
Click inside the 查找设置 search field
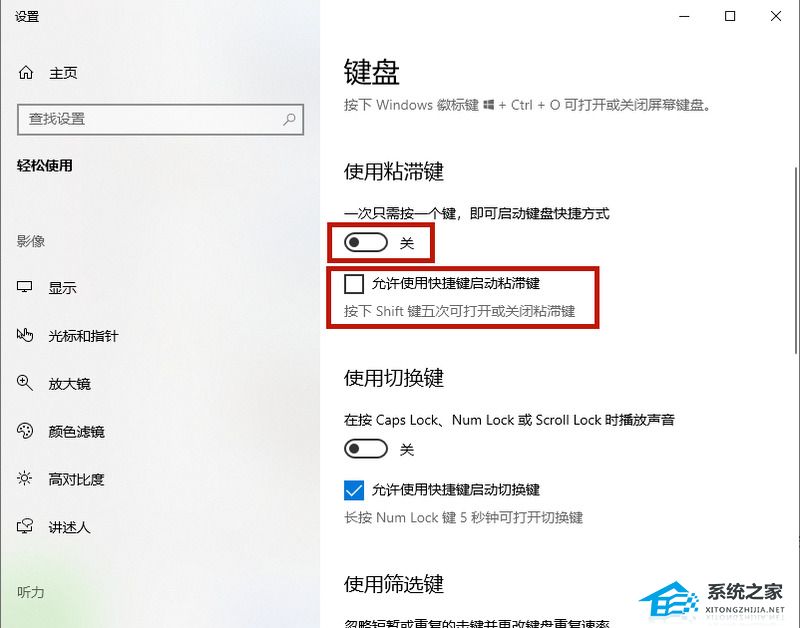[x=160, y=119]
